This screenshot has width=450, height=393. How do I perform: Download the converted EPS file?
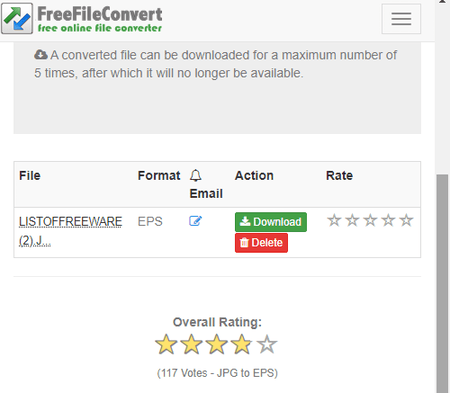click(271, 222)
